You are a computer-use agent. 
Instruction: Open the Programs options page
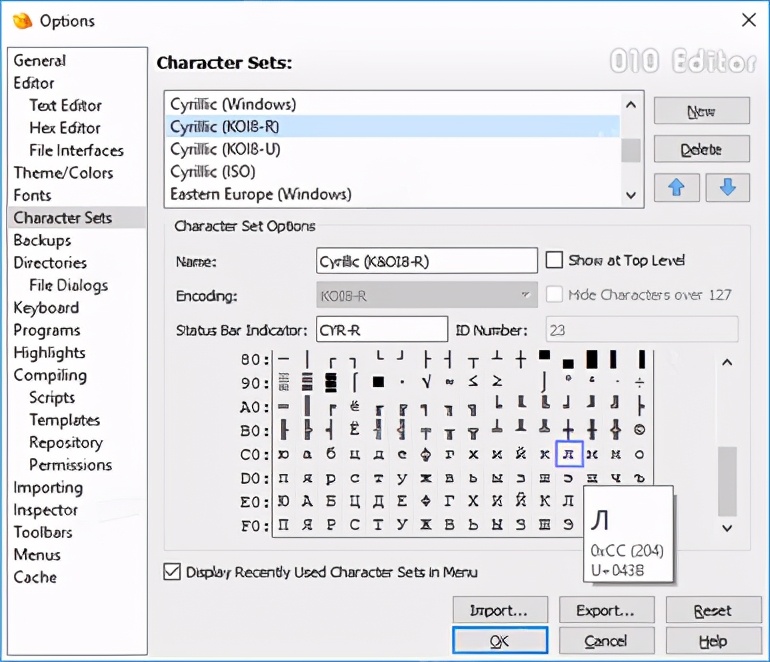[47, 330]
